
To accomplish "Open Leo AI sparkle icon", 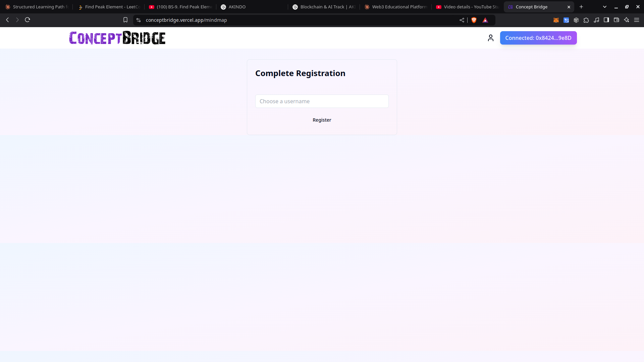I will [x=626, y=20].
